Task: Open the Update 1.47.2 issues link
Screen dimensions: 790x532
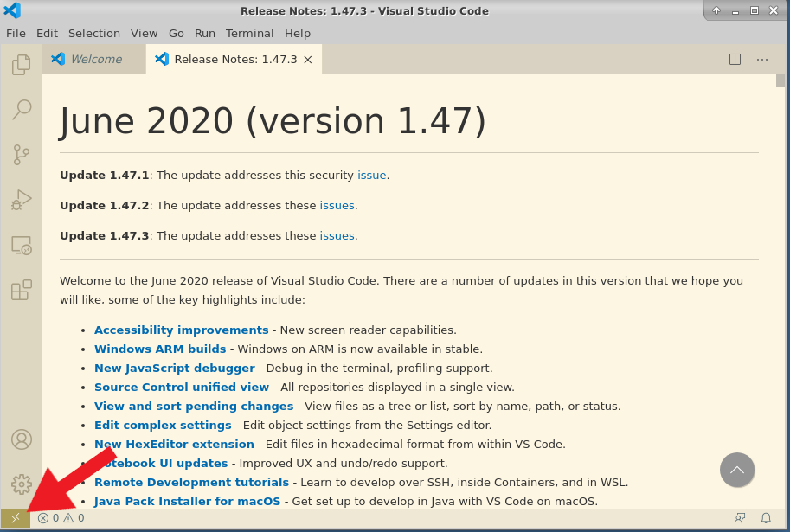Action: [x=337, y=206]
